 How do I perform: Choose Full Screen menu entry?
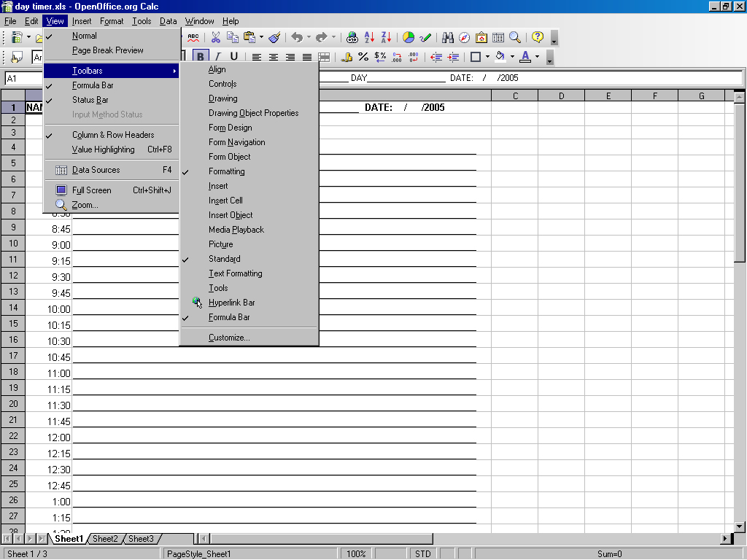[111, 190]
